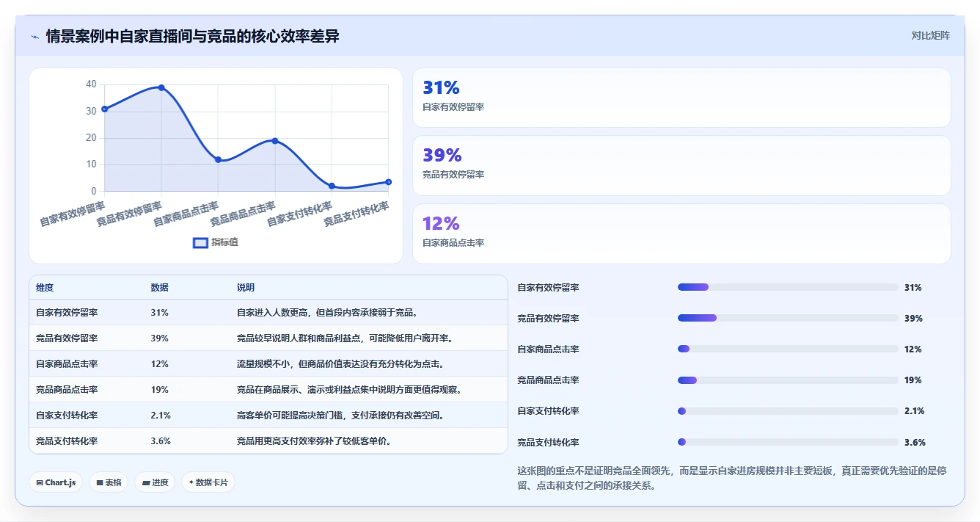
Task: Click the 进度 tag chip
Action: (x=155, y=482)
